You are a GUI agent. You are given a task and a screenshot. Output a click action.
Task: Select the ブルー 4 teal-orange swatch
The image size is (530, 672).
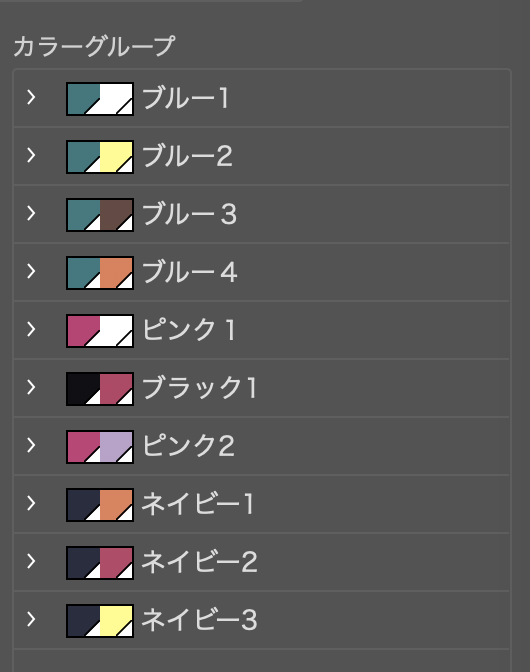click(x=100, y=273)
